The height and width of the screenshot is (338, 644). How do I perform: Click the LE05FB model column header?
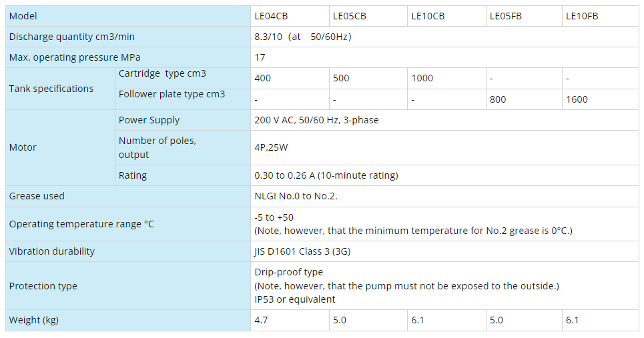click(524, 16)
